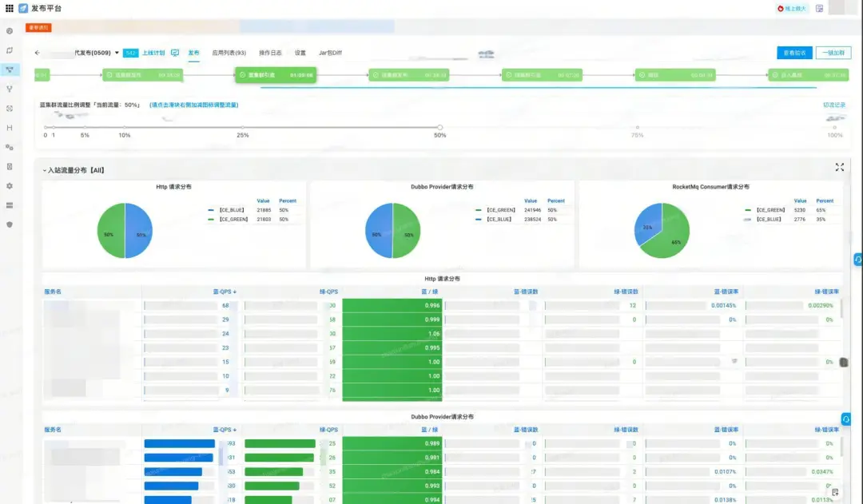Sort Http table by 蓝-QPS column
863x504 pixels.
tap(225, 292)
